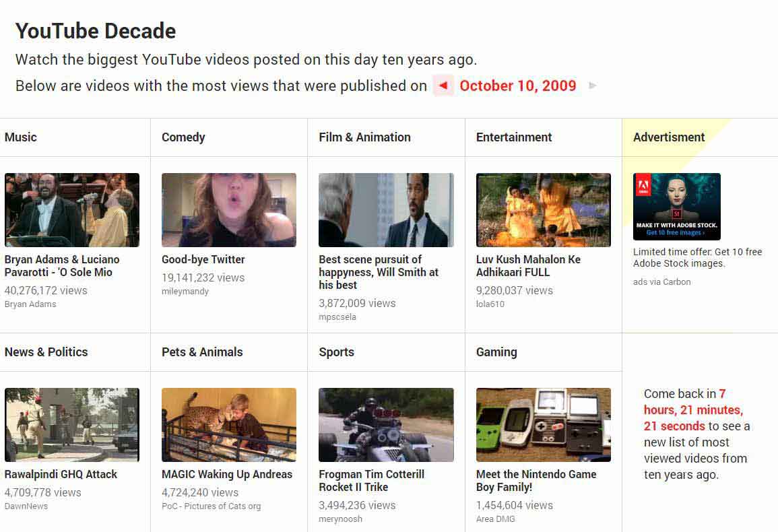Open 'Bryan Adams & Luciano Pavarotti' title link

click(x=62, y=266)
